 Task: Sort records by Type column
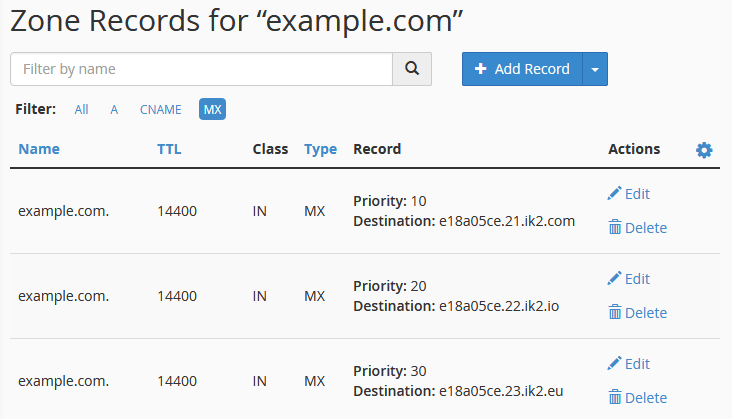[x=320, y=149]
